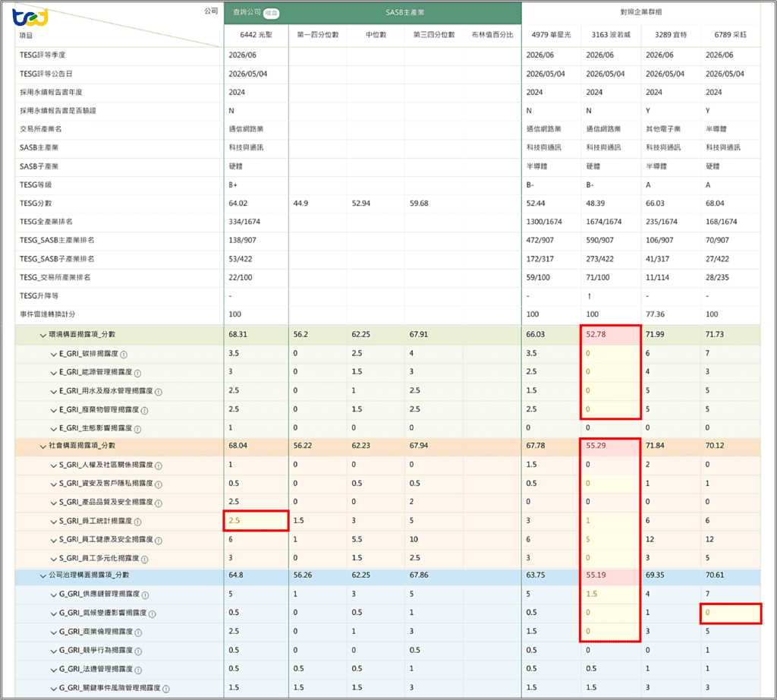The width and height of the screenshot is (777, 700).
Task: Expand the E_GRI_生態影響揭露度 row chevron
Action: 54,428
